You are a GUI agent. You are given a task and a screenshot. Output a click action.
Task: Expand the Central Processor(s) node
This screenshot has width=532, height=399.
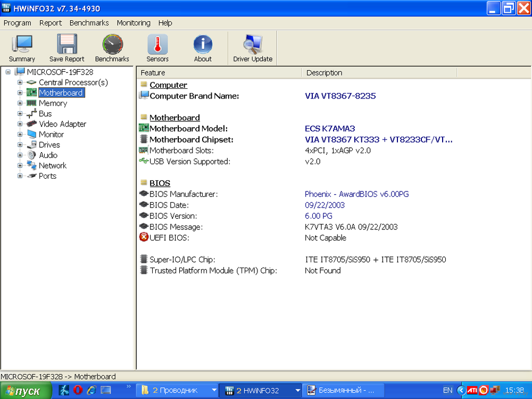(20, 82)
